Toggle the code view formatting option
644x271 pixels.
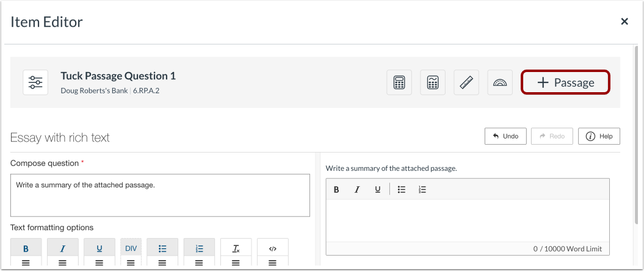point(273,248)
